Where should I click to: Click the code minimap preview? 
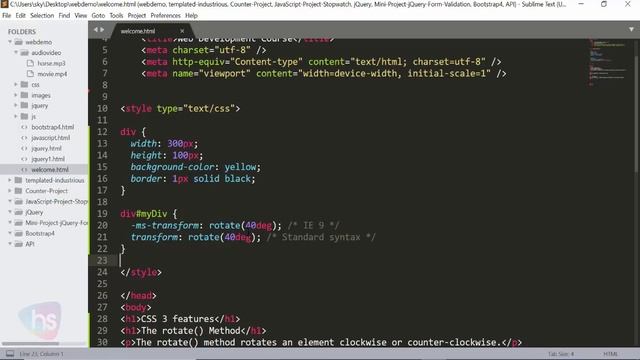click(608, 62)
